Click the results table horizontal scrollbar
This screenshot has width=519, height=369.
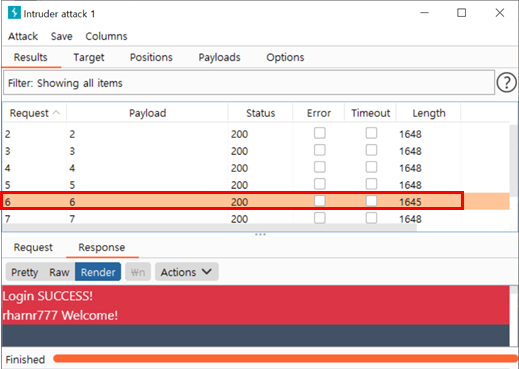209,227
